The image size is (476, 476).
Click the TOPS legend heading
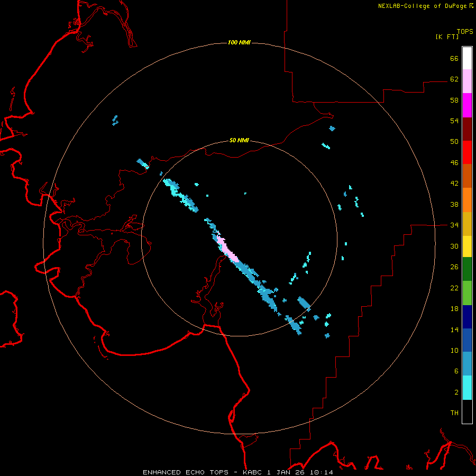click(x=465, y=32)
